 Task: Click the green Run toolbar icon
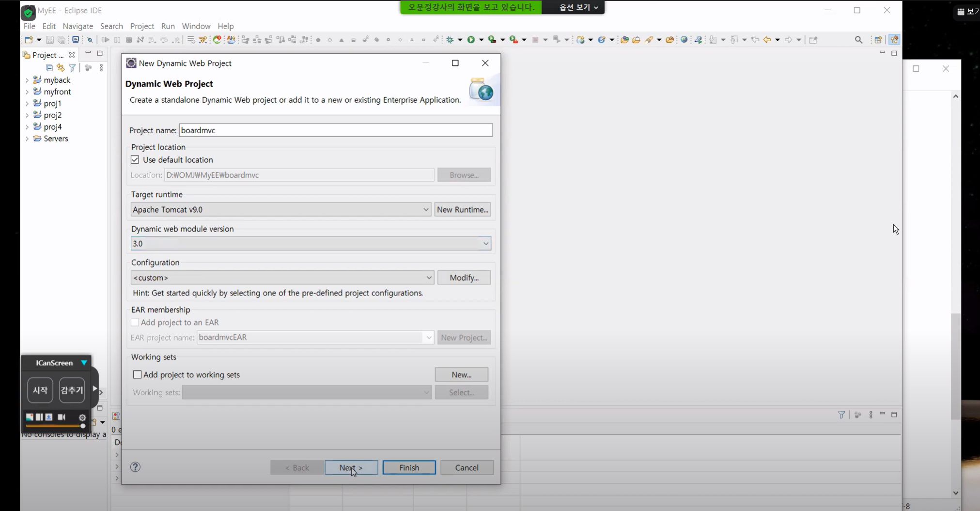[471, 40]
